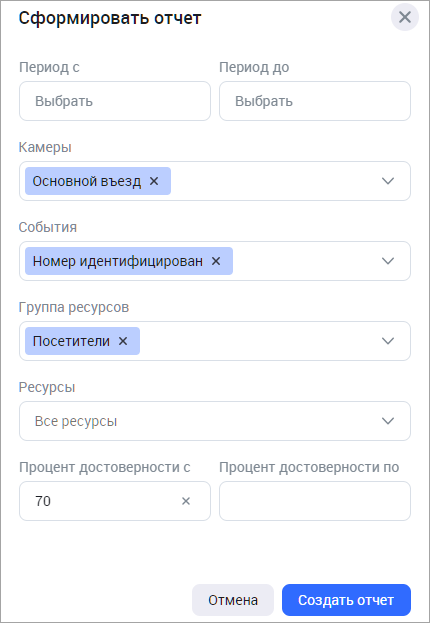
Task: Open the Период до date picker
Action: pyautogui.click(x=315, y=101)
